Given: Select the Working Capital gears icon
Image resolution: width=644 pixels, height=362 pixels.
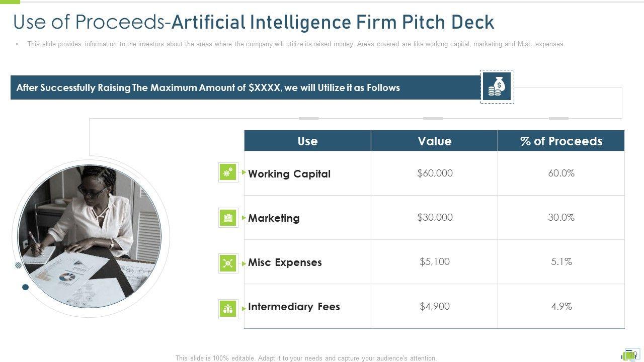Looking at the screenshot, I should [x=228, y=172].
